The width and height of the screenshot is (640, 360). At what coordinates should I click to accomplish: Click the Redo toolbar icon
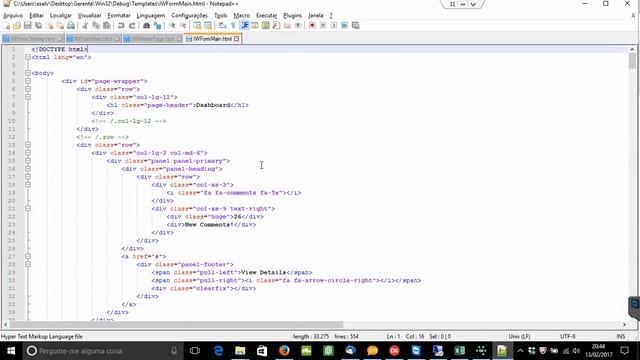pyautogui.click(x=132, y=26)
